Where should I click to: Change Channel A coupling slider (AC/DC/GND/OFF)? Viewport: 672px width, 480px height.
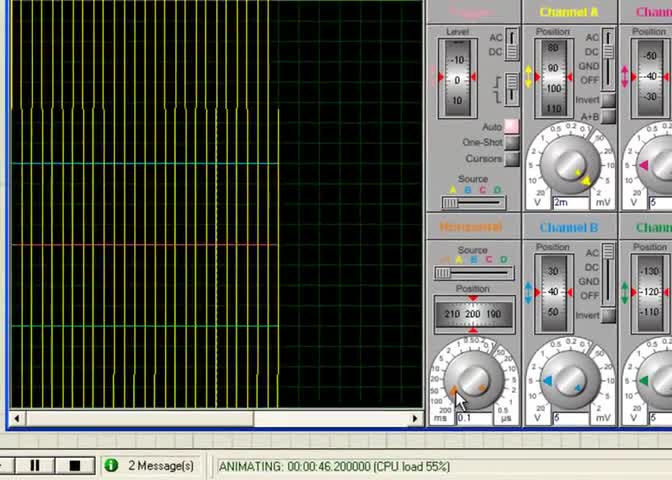tap(608, 59)
